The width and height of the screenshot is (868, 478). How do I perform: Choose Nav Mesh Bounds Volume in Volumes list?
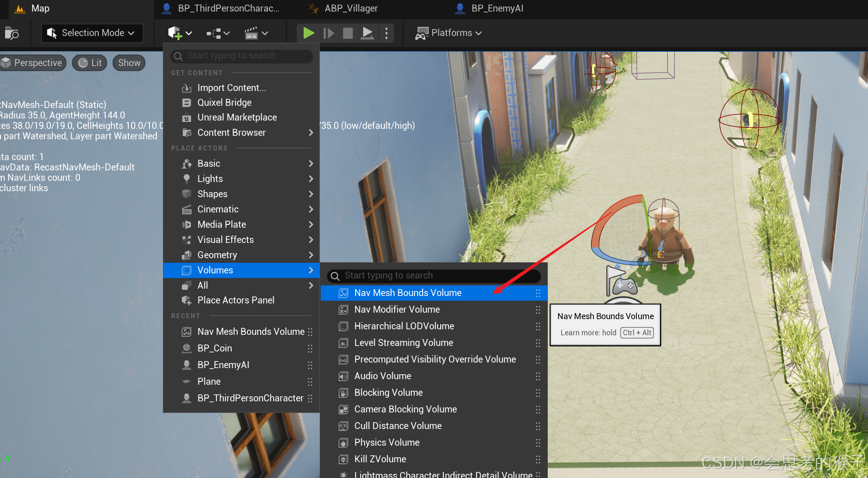tap(434, 293)
